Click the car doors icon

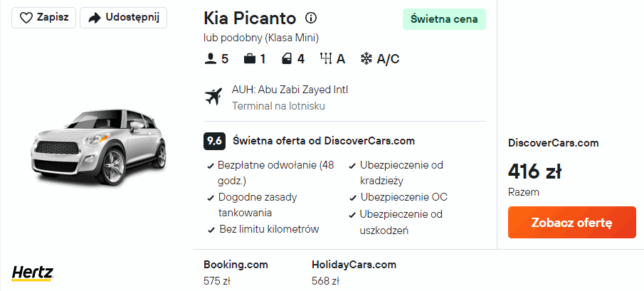286,59
